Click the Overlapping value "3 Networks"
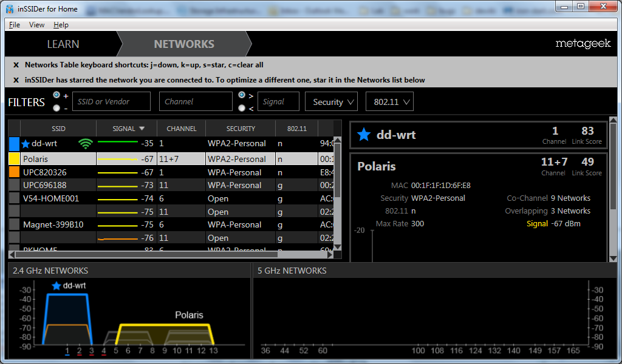 pyautogui.click(x=570, y=211)
